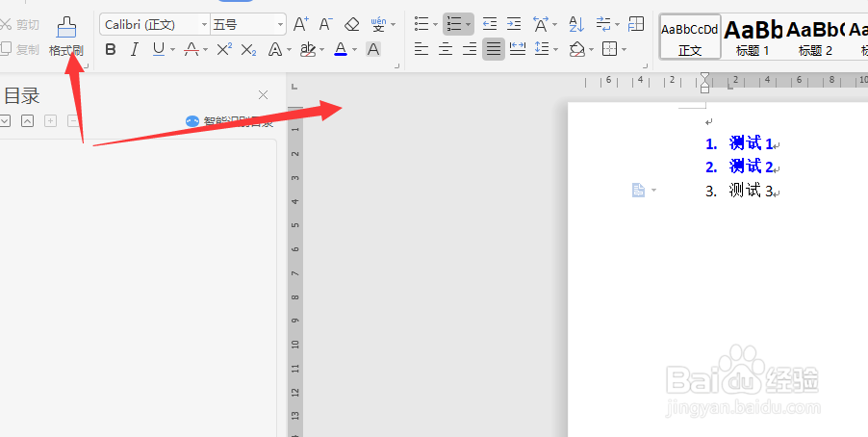Expand numbering style dropdown arrow

point(469,24)
